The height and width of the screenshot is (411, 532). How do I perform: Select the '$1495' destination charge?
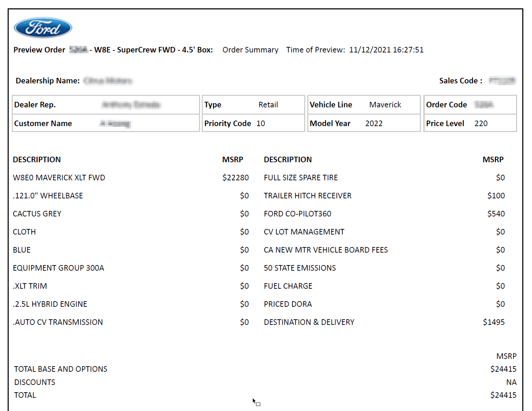tap(494, 322)
